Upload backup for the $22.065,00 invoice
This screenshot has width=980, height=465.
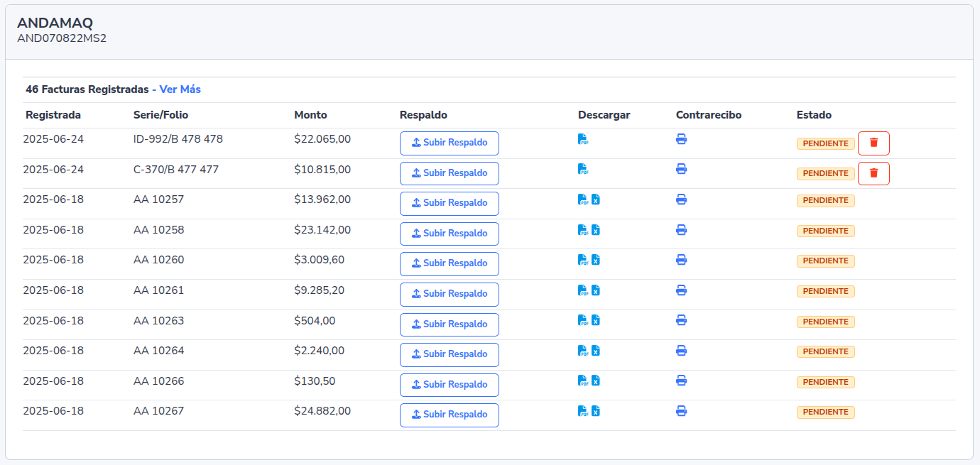[x=449, y=143]
